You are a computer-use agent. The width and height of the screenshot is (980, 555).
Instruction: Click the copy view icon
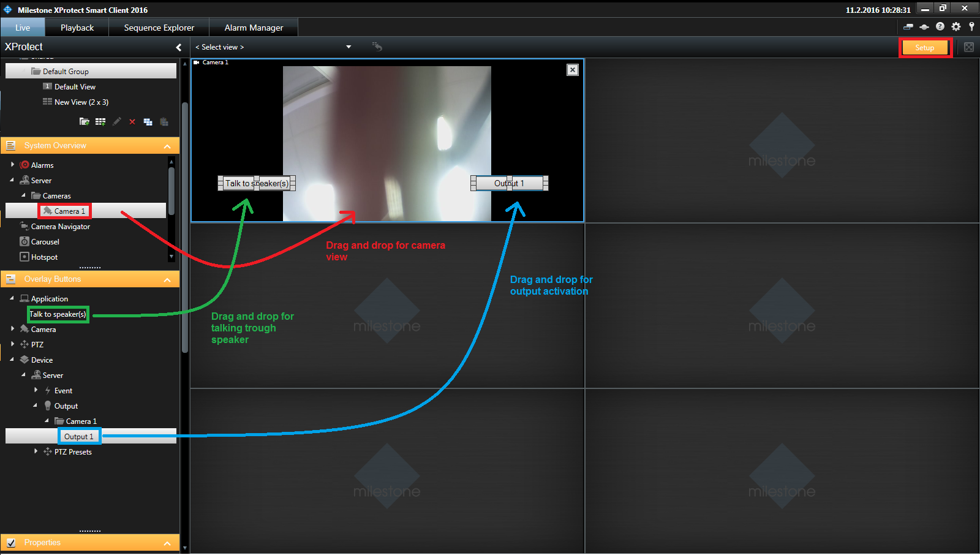pos(148,122)
